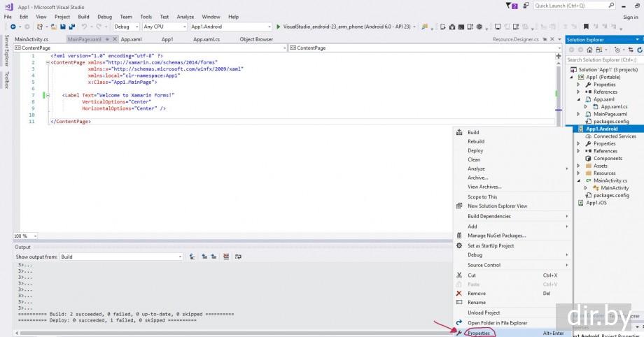The image size is (644, 337).
Task: Click the Search Solution Explorer field
Action: [602, 60]
